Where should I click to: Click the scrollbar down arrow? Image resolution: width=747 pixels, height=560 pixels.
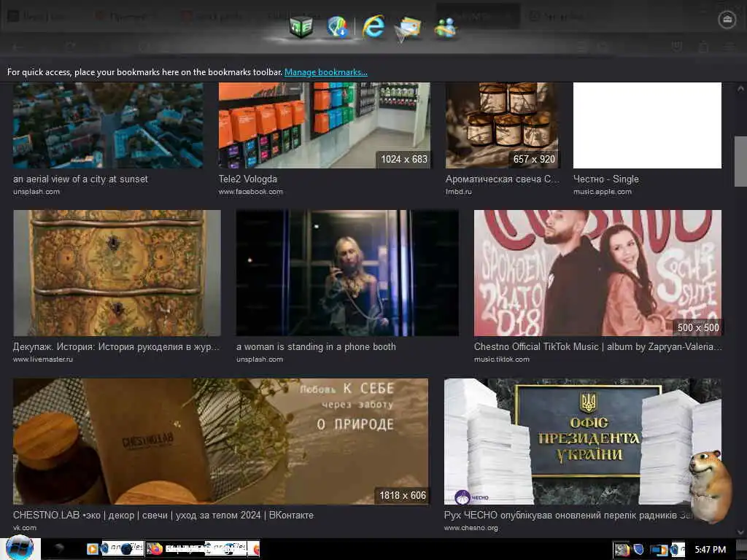coord(740,532)
